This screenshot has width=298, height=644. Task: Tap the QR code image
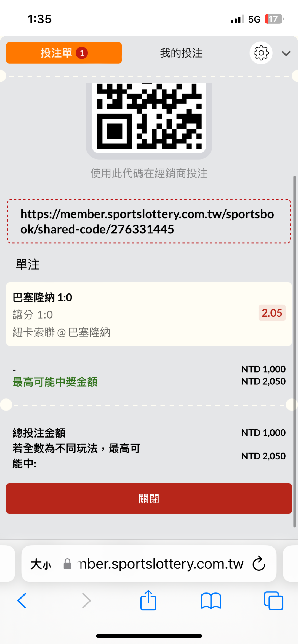pyautogui.click(x=149, y=117)
